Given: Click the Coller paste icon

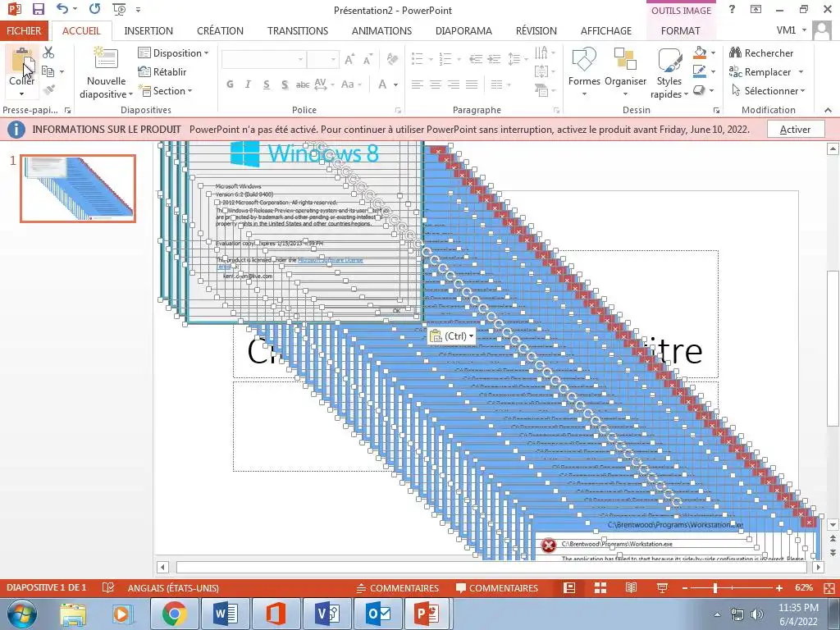Looking at the screenshot, I should (21, 60).
